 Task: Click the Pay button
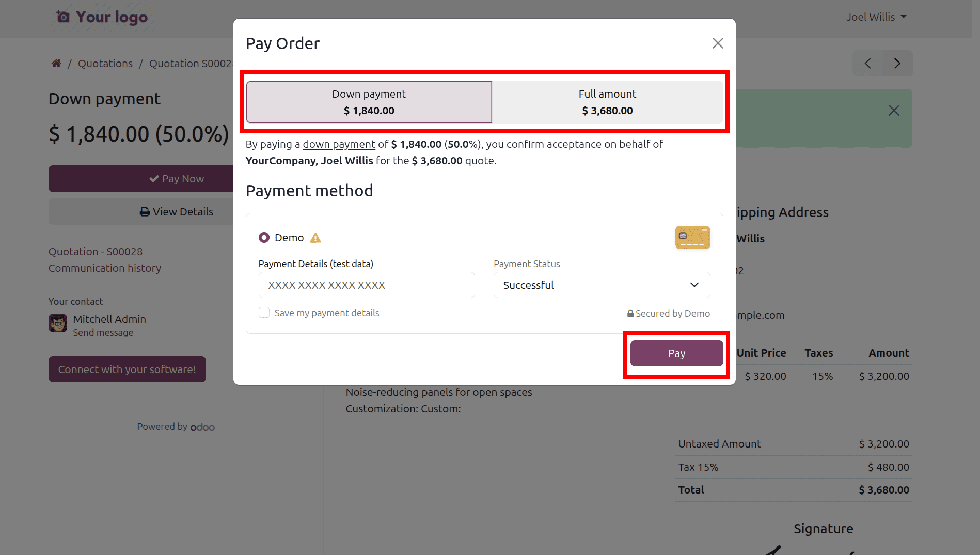[x=676, y=353]
